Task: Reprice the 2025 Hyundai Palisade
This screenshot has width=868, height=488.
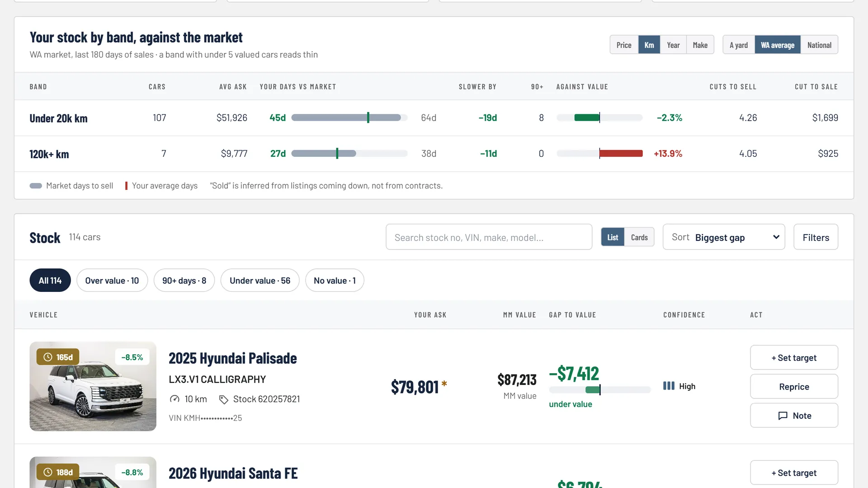Action: coord(794,387)
